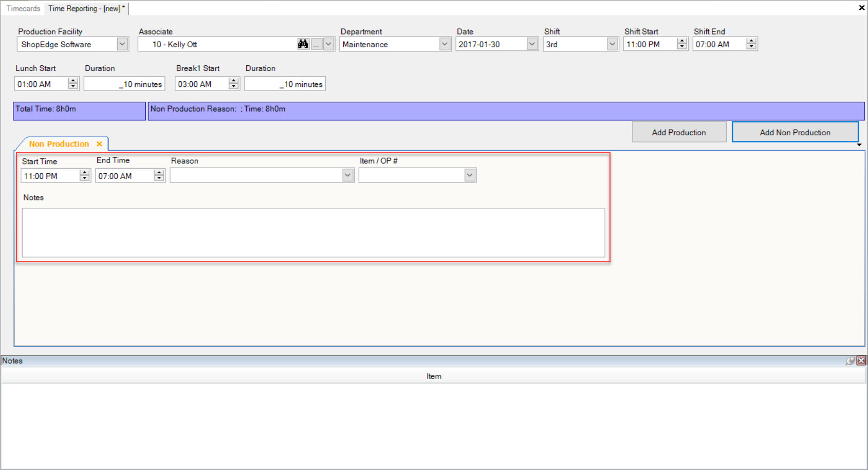This screenshot has width=868, height=470.
Task: Open the tab list arrow below Add Non Production
Action: 859,145
